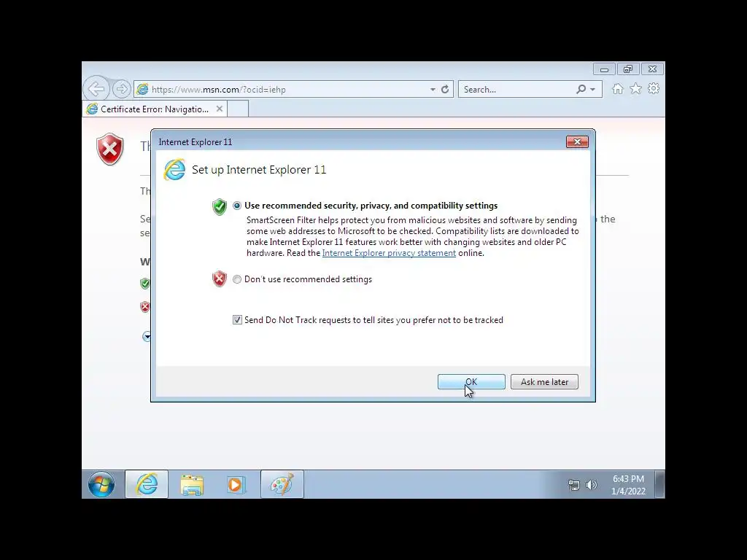Screen dimensions: 747x560
Task: Click the browser Forward arrow button
Action: [x=122, y=88]
